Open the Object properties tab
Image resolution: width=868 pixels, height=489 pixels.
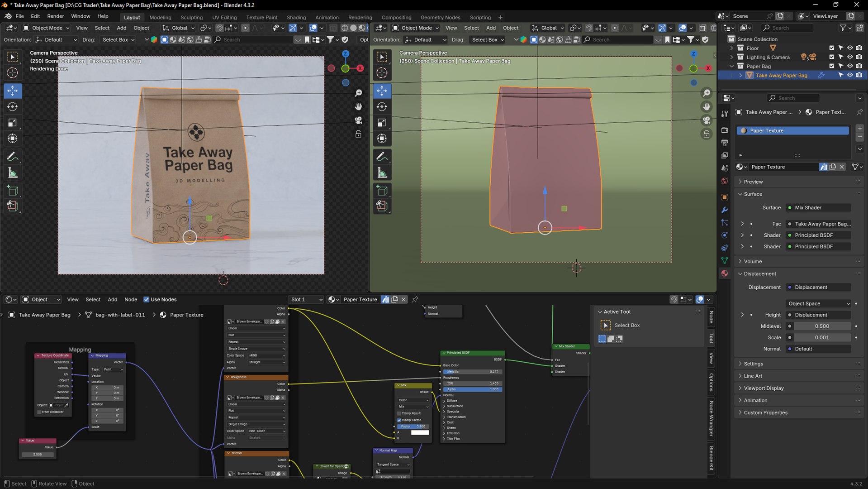tap(725, 197)
